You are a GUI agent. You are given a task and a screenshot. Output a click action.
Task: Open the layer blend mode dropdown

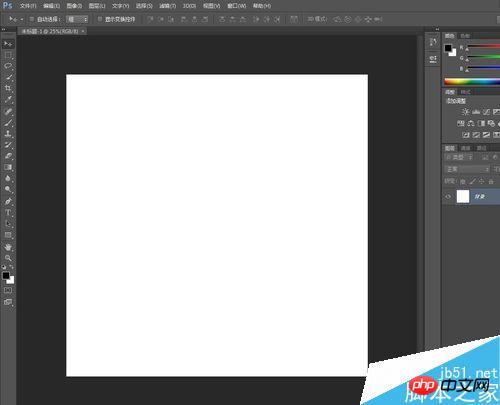(467, 169)
